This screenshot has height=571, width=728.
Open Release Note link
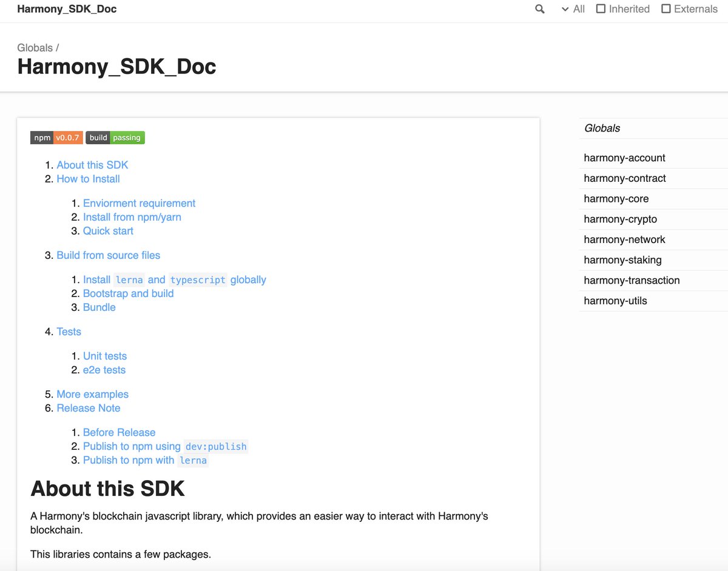click(x=89, y=408)
